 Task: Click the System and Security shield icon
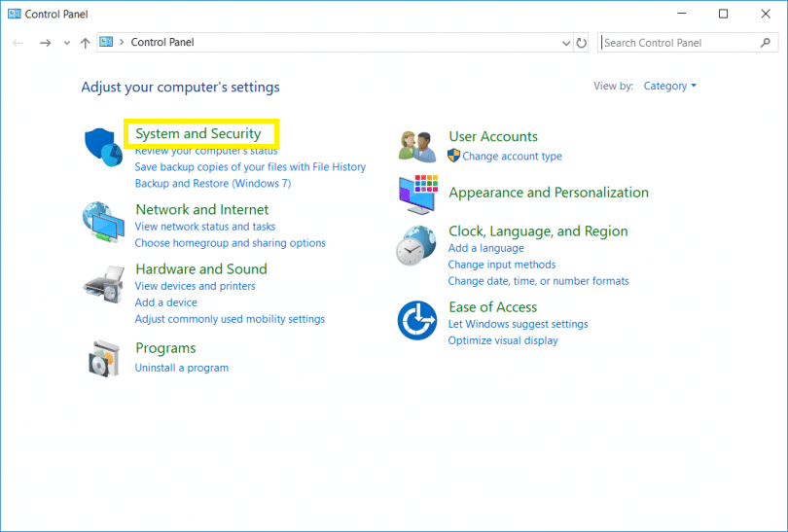(103, 147)
